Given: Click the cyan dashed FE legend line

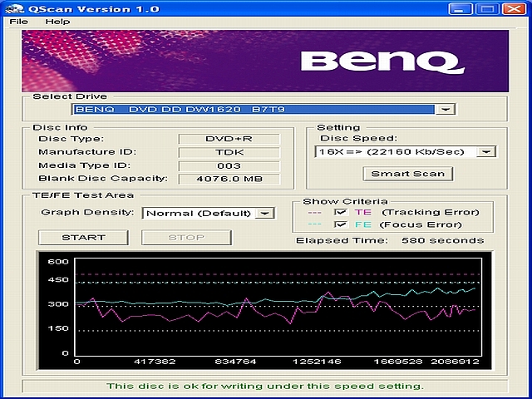Looking at the screenshot, I should point(314,224).
